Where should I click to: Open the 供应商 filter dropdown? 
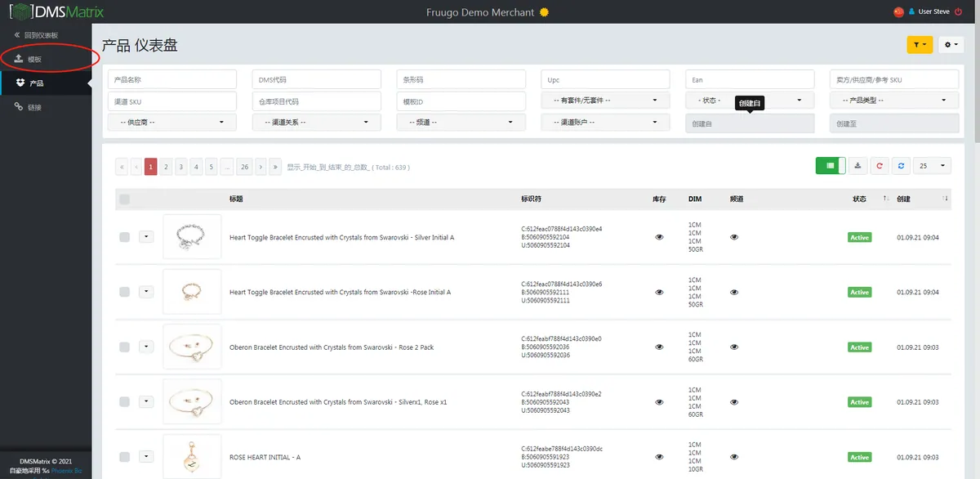(x=171, y=122)
